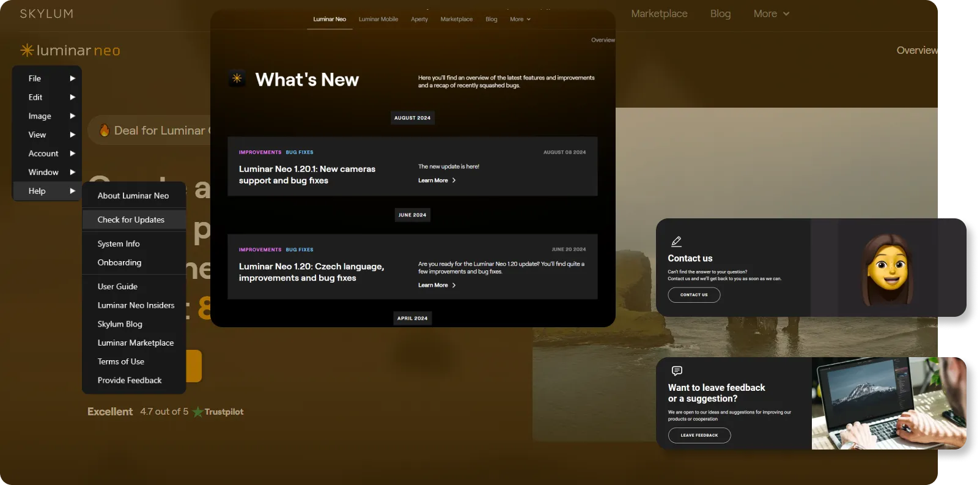This screenshot has width=980, height=485.
Task: Click the woman emoji avatar in Contact card
Action: tap(888, 269)
